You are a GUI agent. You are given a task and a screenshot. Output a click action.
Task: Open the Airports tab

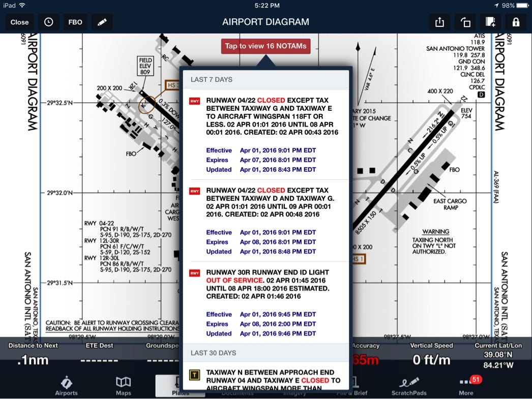pyautogui.click(x=67, y=386)
